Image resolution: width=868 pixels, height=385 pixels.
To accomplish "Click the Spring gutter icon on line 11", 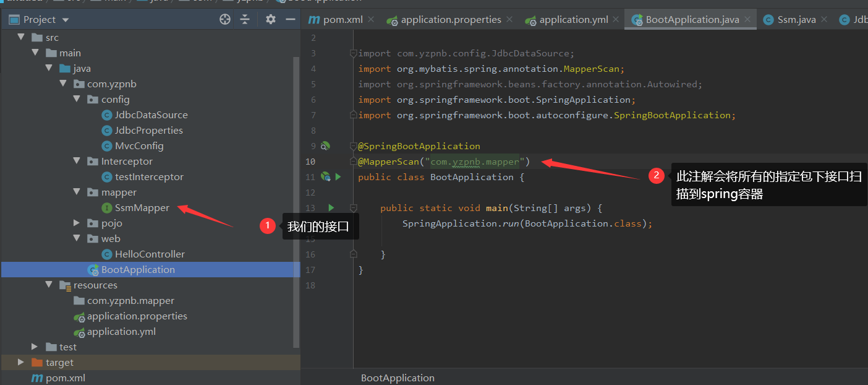I will click(325, 177).
